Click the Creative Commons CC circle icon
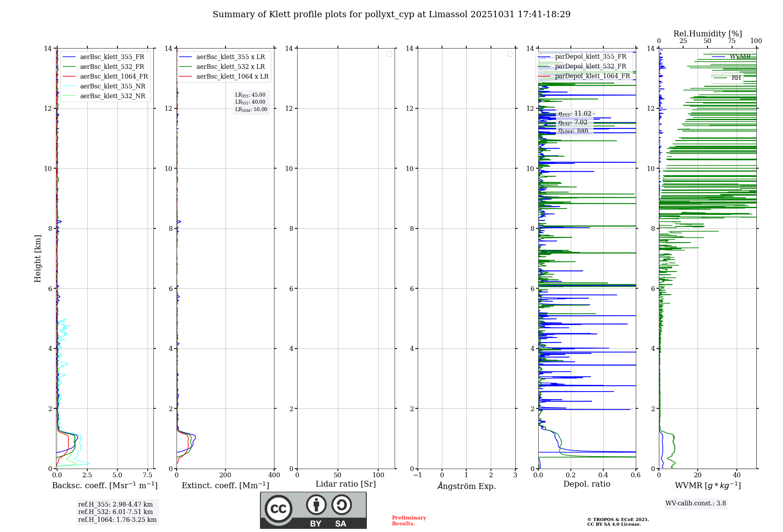Screen dimensions: 783x532 (278, 509)
